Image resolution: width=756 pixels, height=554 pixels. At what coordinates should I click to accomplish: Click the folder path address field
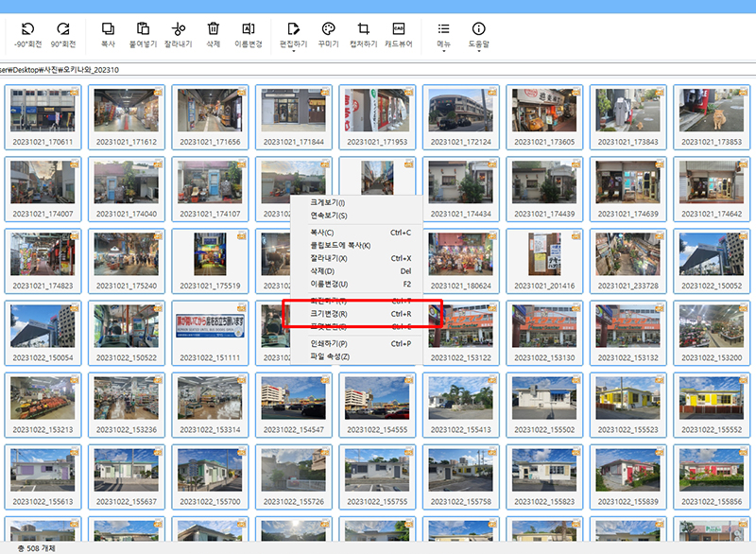tap(378, 70)
